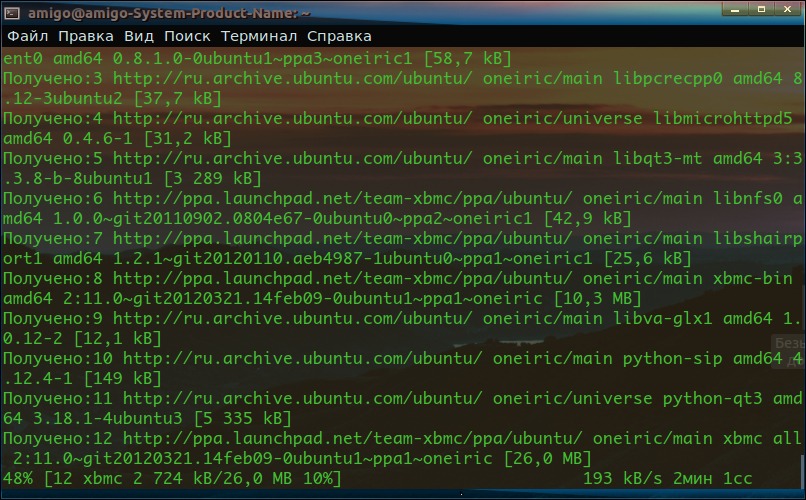Click the size text [58,7 kB]
The image size is (806, 500).
point(467,59)
